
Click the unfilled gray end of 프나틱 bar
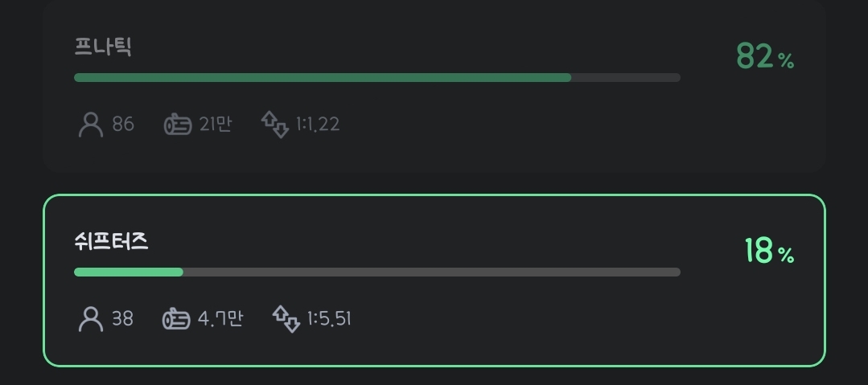[626, 77]
